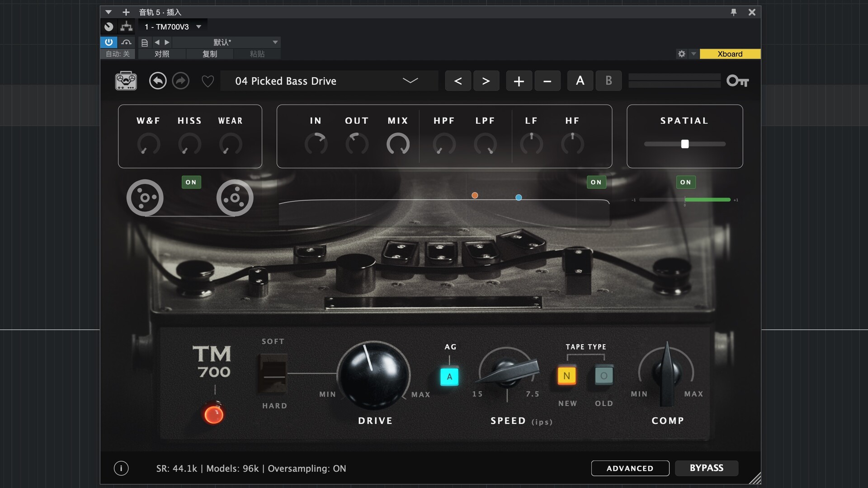Click the BYPASS button
The image size is (868, 488).
[x=706, y=468]
